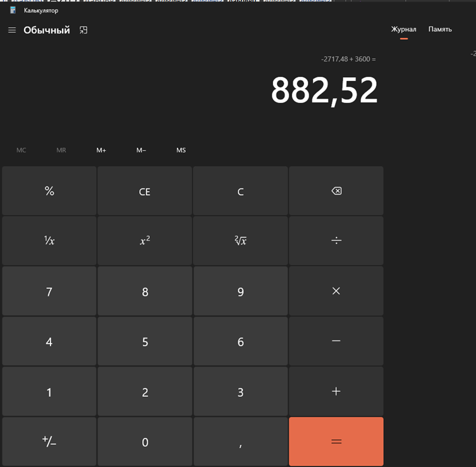The height and width of the screenshot is (467, 476).
Task: Clear entry with the CE key
Action: 145,191
